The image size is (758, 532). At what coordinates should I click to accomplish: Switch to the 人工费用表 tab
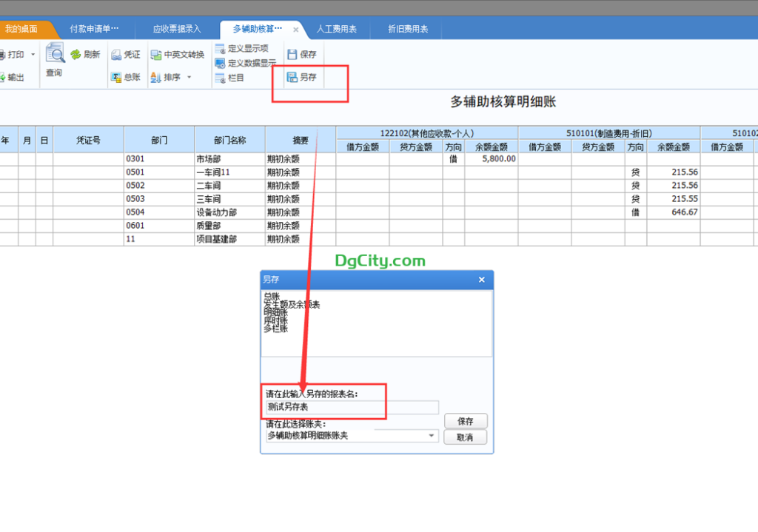[336, 30]
